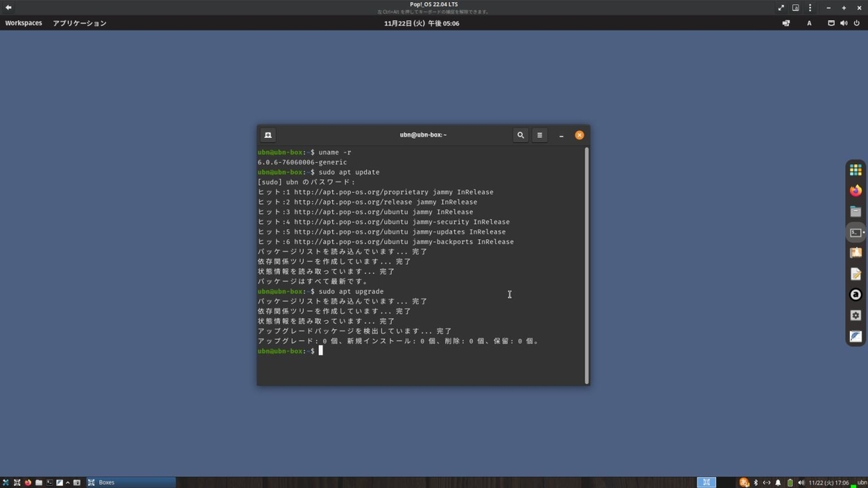
Task: Launch Firefox from the dock
Action: coord(856,191)
